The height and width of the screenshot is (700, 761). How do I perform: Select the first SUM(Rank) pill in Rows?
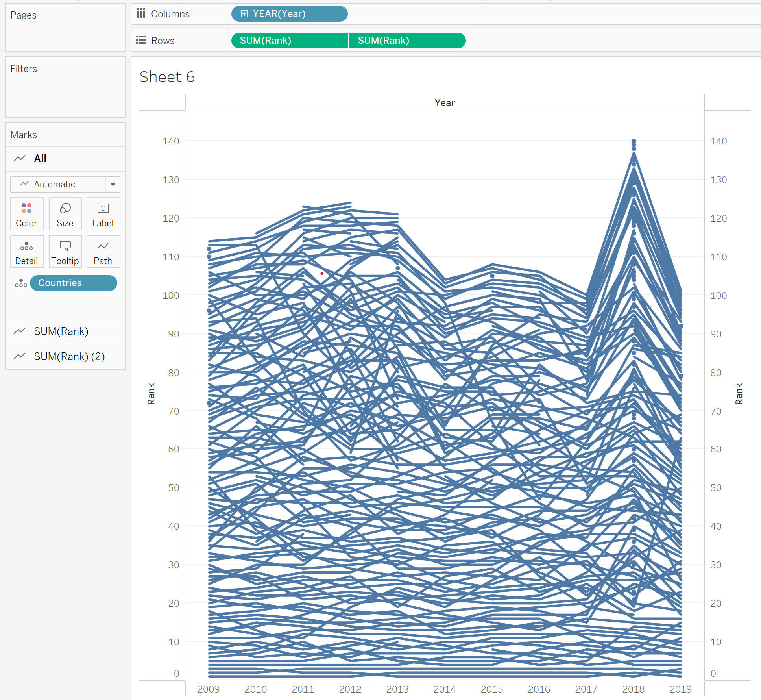289,41
